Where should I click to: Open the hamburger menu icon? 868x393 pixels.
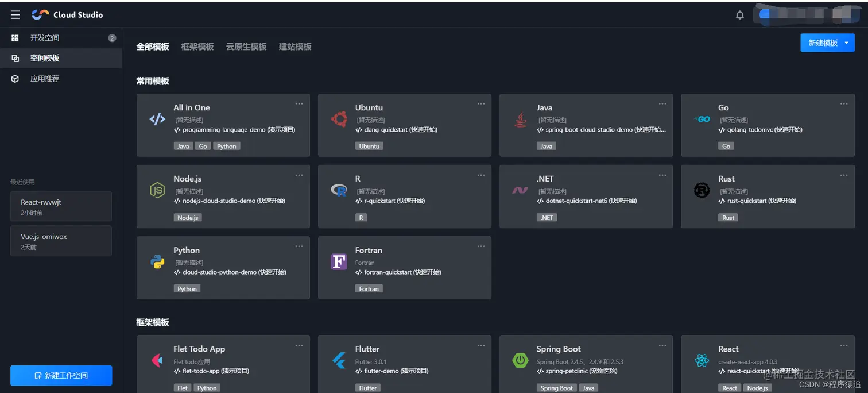click(15, 15)
